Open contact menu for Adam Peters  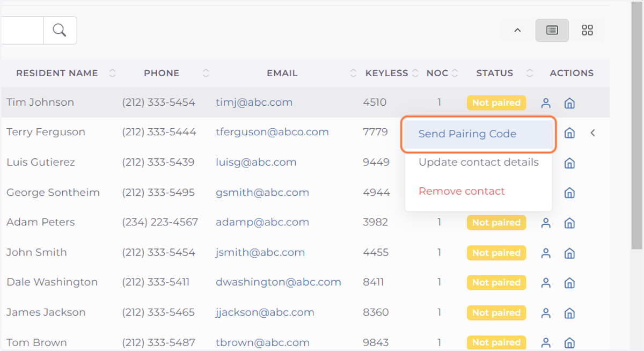pyautogui.click(x=546, y=223)
